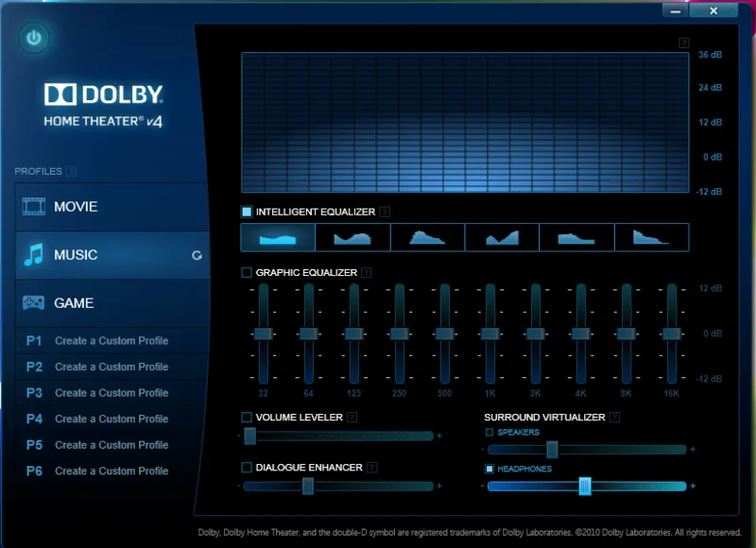This screenshot has width=756, height=548.
Task: Open the Intelligent Equalizer help icon
Action: coord(384,213)
